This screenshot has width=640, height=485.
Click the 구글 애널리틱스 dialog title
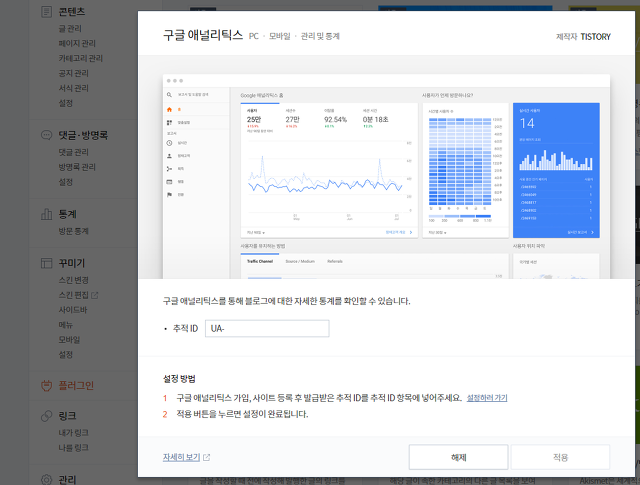tap(203, 35)
